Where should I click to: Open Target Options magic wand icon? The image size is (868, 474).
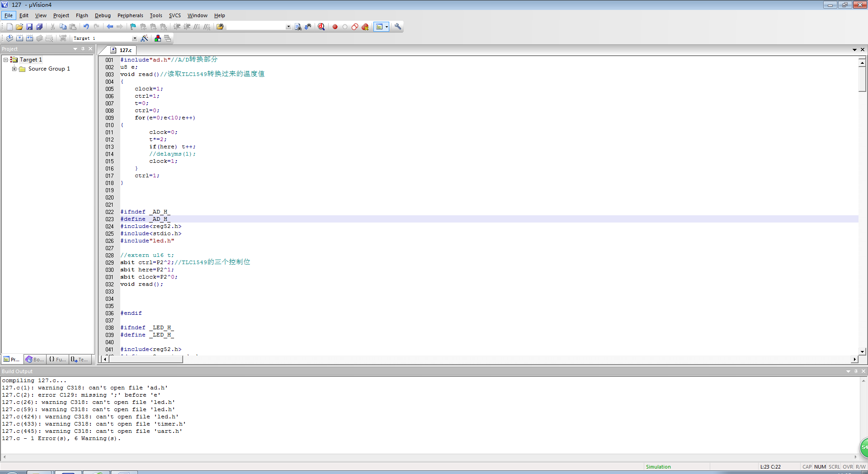[x=145, y=38]
